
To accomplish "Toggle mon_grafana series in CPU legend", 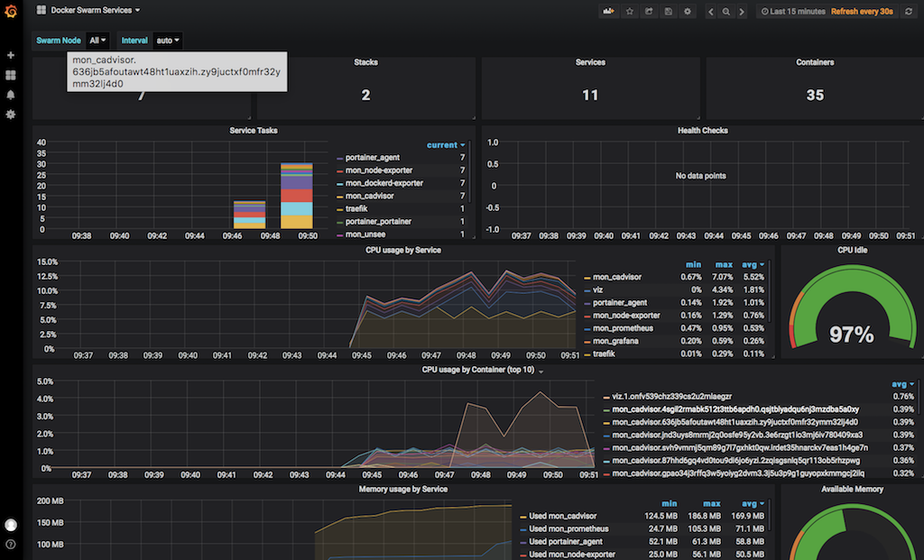I will tap(615, 342).
